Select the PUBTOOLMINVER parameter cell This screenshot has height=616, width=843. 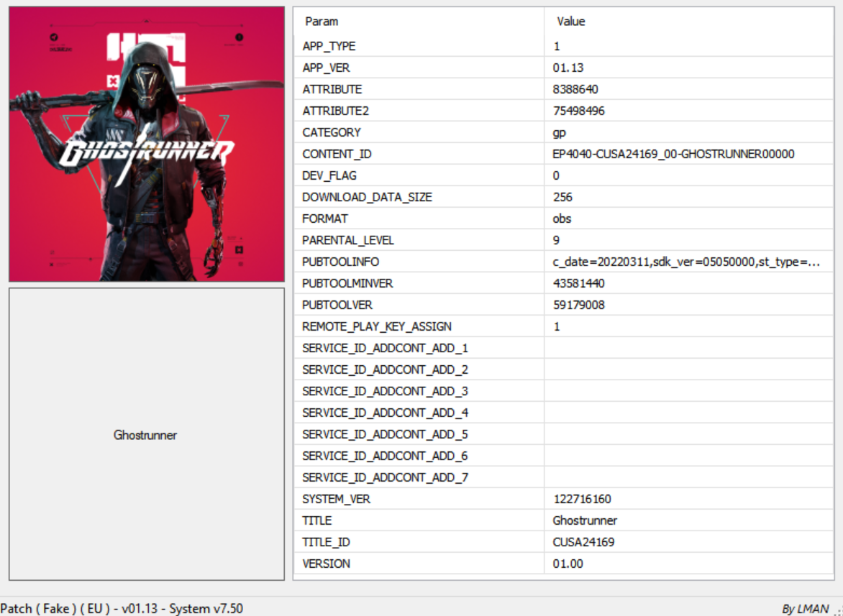click(x=419, y=283)
